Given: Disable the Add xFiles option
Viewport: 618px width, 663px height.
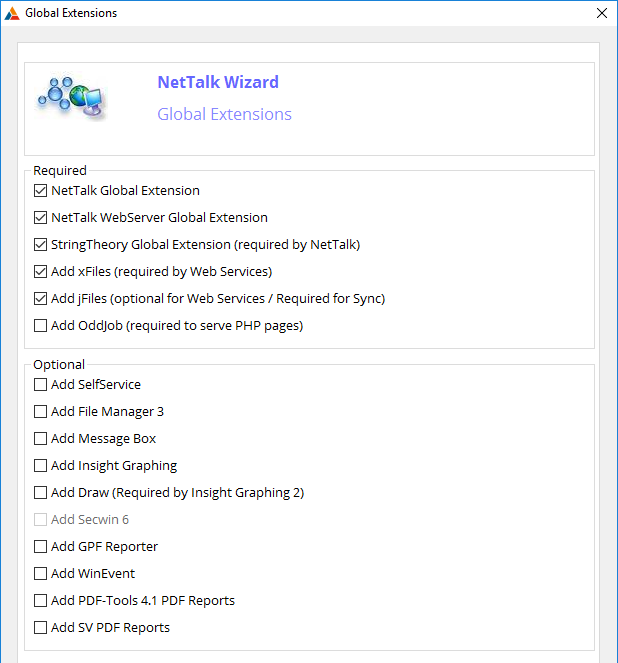Looking at the screenshot, I should (40, 272).
